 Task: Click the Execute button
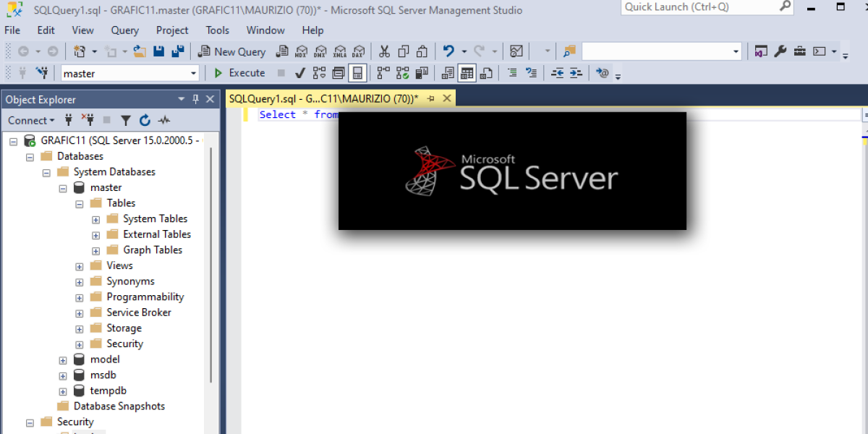[239, 73]
